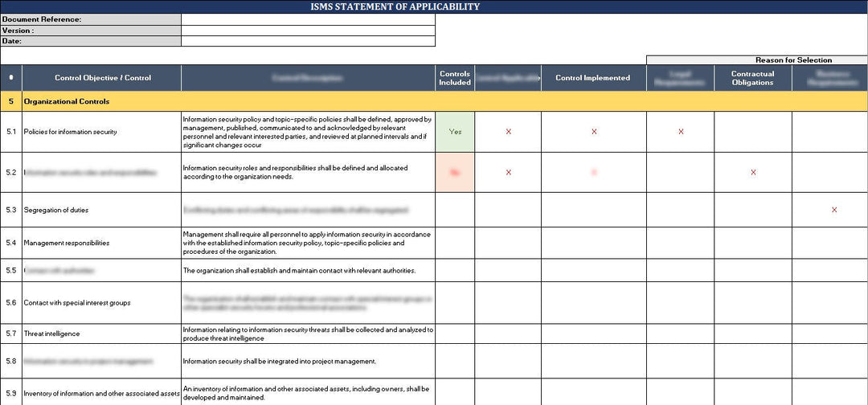
Task: Toggle the Control Applicable X for row 5.1
Action: [x=508, y=132]
